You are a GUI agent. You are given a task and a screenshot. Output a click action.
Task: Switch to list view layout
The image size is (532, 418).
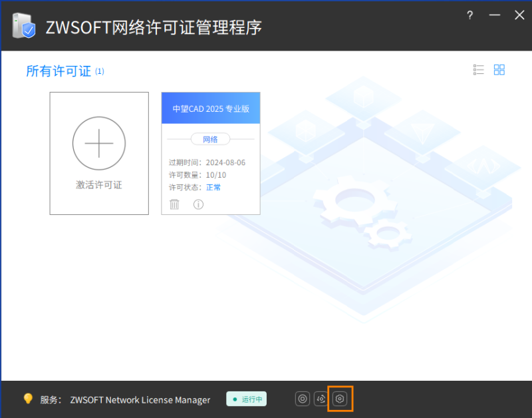478,70
